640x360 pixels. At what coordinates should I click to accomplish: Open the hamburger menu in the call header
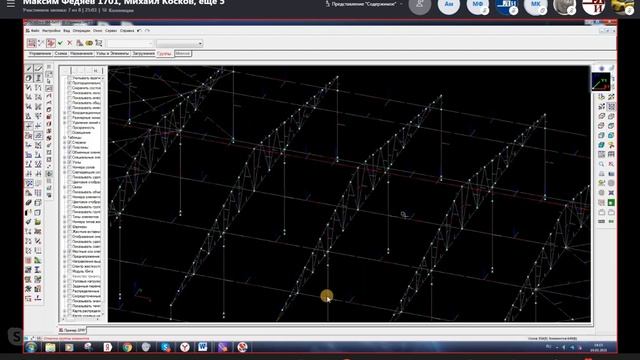[x=11, y=4]
